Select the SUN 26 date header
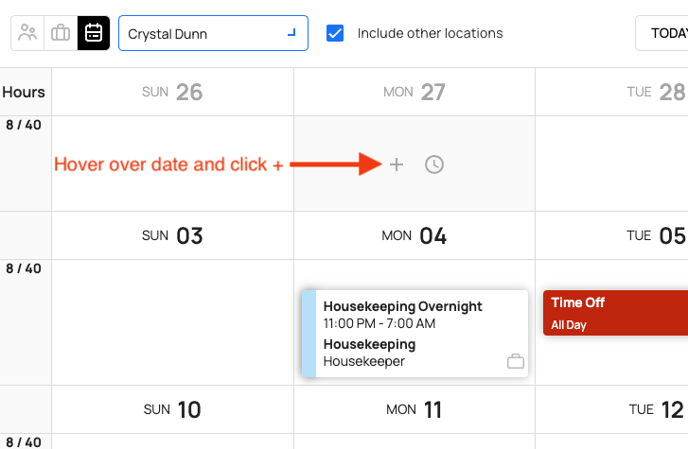 pos(172,92)
